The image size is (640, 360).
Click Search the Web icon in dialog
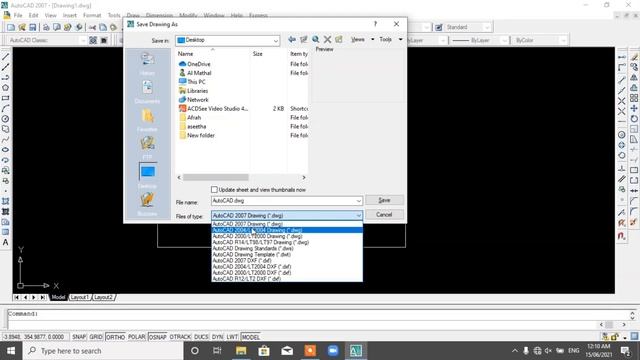click(316, 40)
